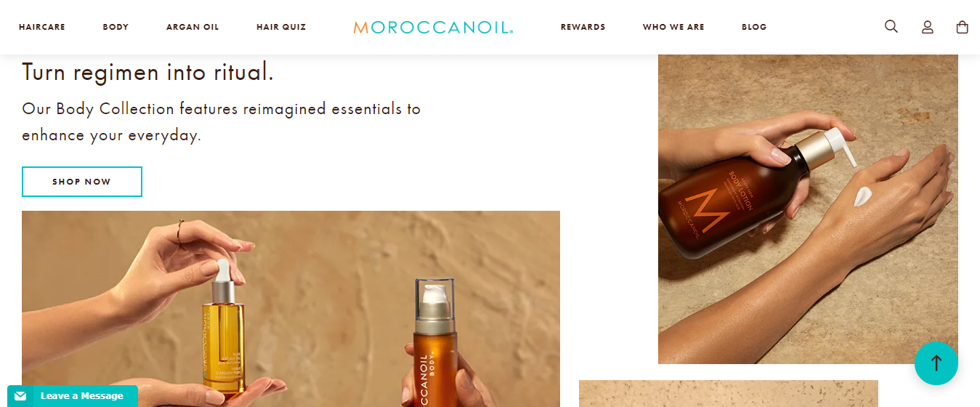The height and width of the screenshot is (407, 980).
Task: Open the Haircare menu
Action: 42,27
